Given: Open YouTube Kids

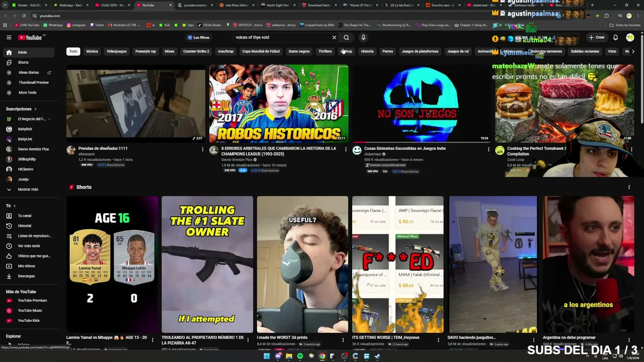Looking at the screenshot, I should click(29, 321).
